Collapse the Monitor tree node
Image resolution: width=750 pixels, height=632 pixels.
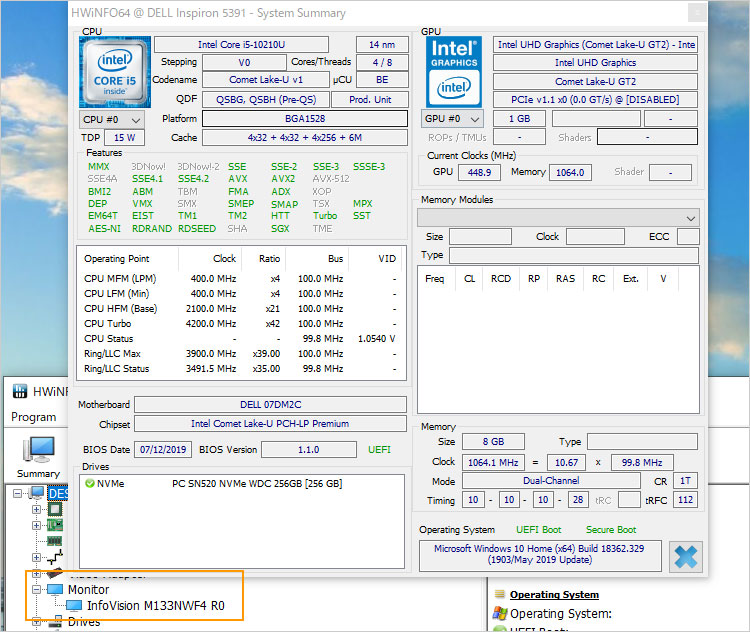coord(37,590)
